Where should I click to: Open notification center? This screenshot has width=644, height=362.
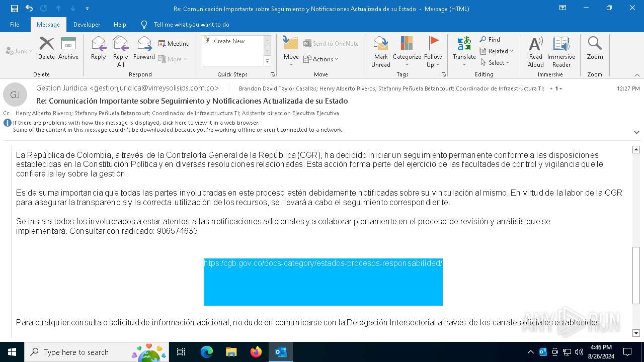[627, 352]
